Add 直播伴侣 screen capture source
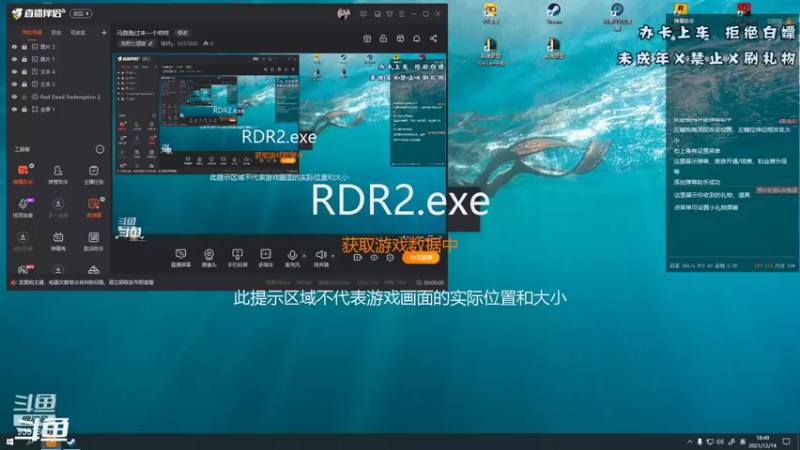This screenshot has width=800, height=450. [181, 258]
